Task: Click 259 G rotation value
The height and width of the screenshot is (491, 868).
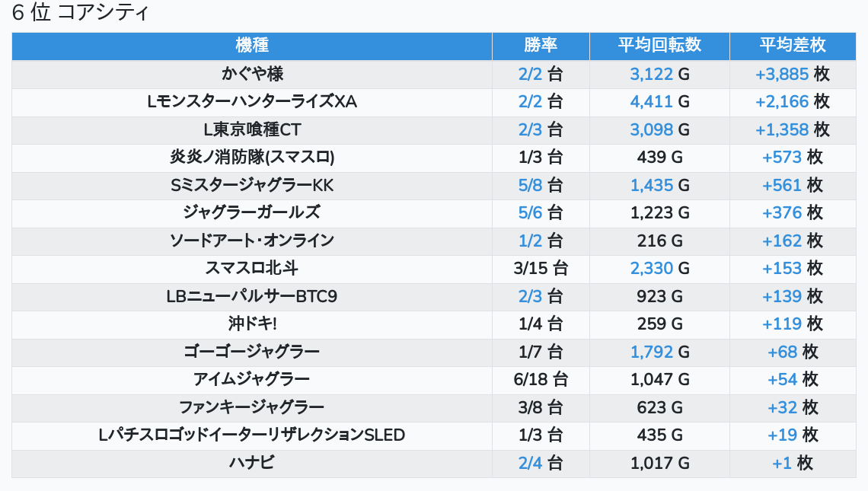Action: [659, 324]
